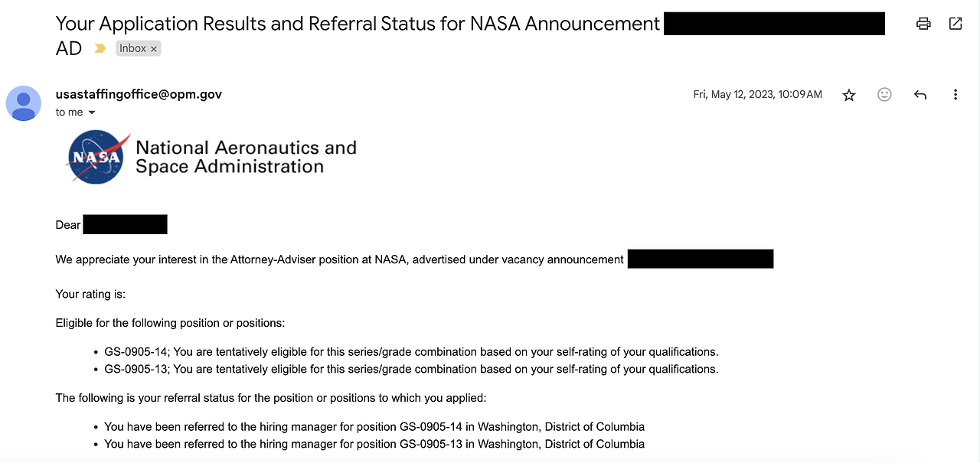Click the GS-0905-14 tentatively eligible bullet line
The width and height of the screenshot is (980, 463).
411,352
